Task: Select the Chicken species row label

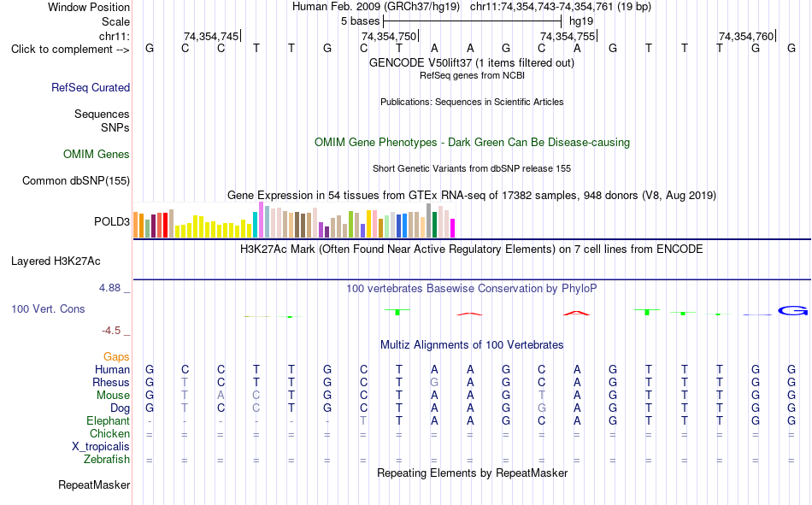Action: coord(109,433)
